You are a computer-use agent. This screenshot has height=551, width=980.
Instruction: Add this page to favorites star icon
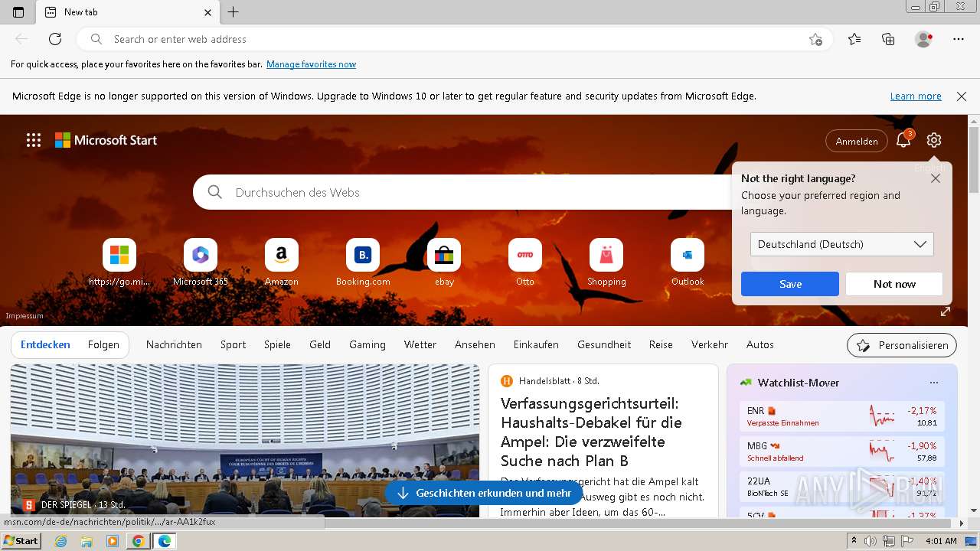point(815,39)
